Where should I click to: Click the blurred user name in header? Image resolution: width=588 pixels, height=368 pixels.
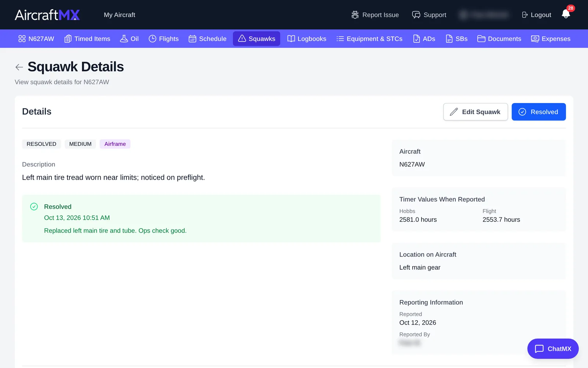pos(484,15)
